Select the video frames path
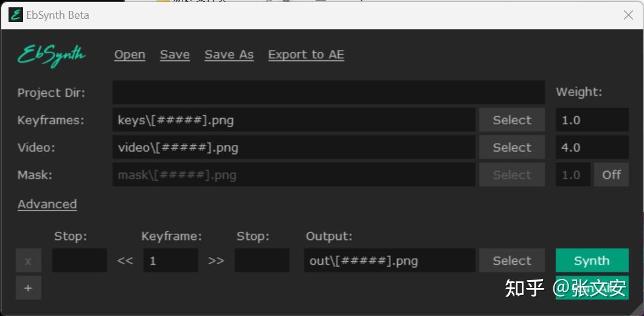 (x=511, y=147)
